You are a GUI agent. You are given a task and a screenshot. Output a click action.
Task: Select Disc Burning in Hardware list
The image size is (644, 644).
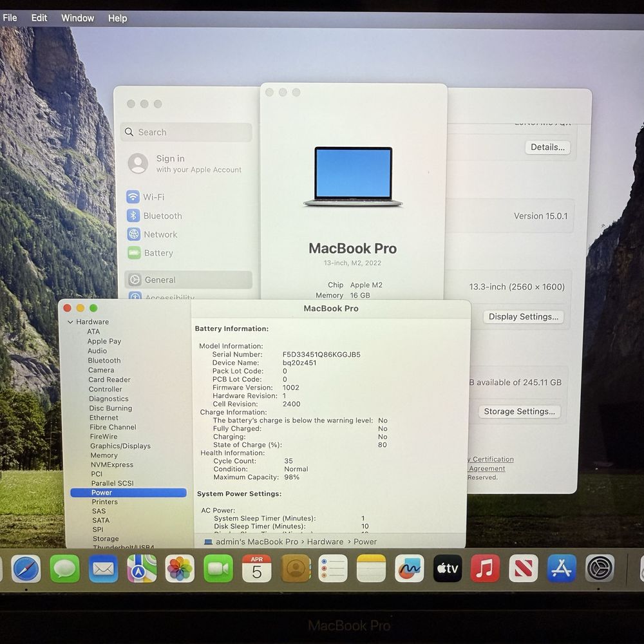point(111,408)
